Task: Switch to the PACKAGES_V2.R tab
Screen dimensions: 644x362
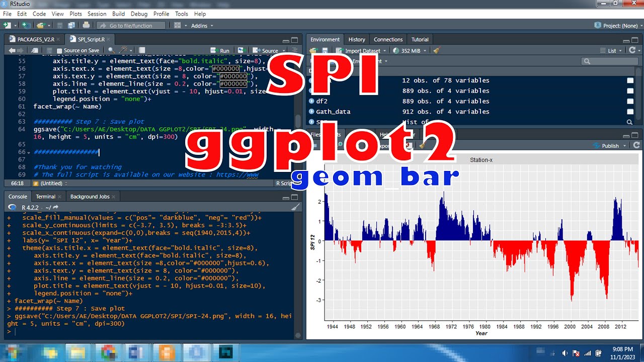Action: pyautogui.click(x=35, y=39)
